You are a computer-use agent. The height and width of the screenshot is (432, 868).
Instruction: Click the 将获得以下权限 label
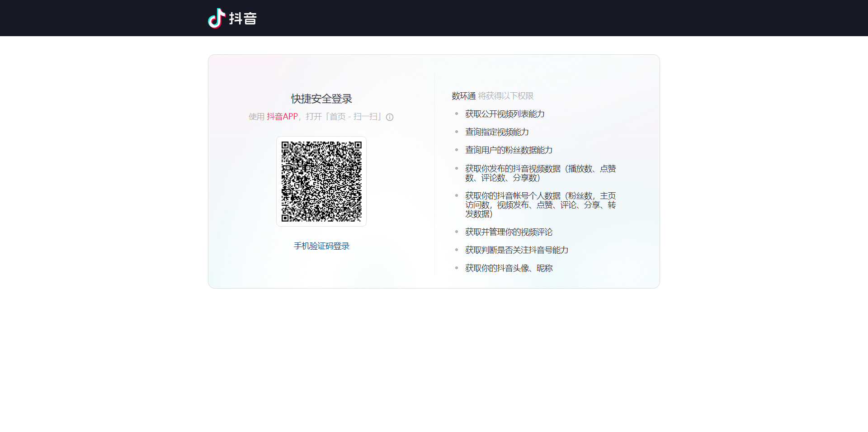[x=506, y=96]
